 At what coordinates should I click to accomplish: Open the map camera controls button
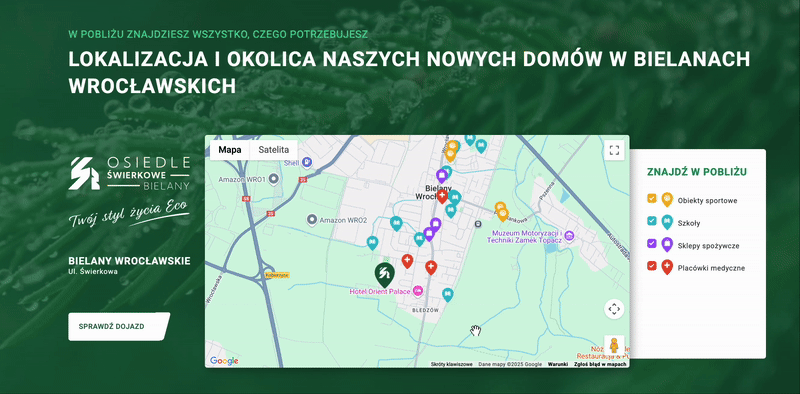pyautogui.click(x=614, y=309)
